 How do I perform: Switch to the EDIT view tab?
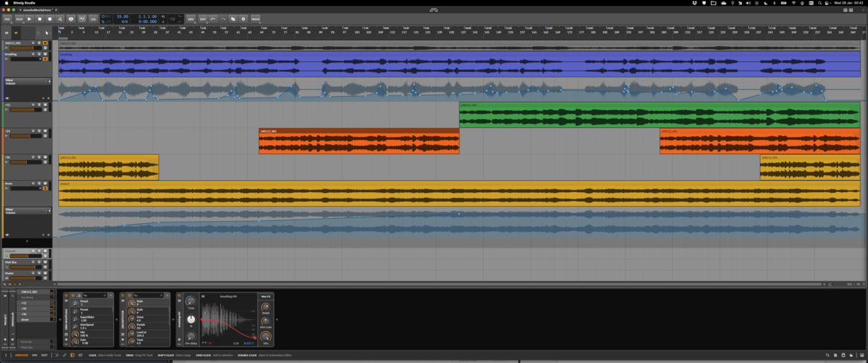click(45, 356)
